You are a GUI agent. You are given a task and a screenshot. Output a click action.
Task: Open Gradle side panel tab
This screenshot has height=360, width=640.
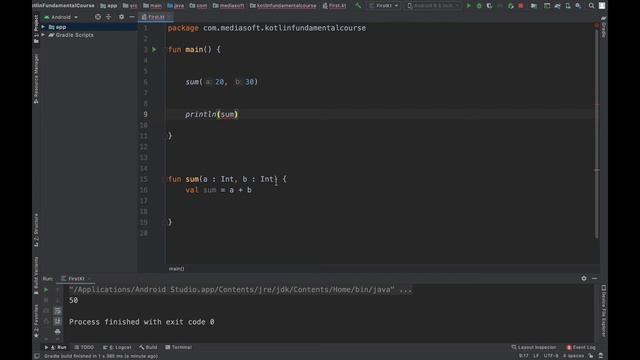[x=603, y=27]
